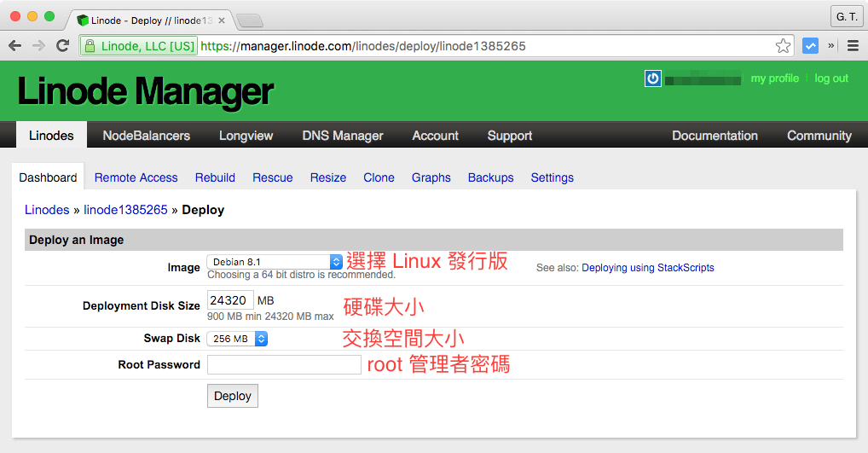Open the NodeBalancers navigation item
Screen dimensions: 868x453
click(x=146, y=136)
